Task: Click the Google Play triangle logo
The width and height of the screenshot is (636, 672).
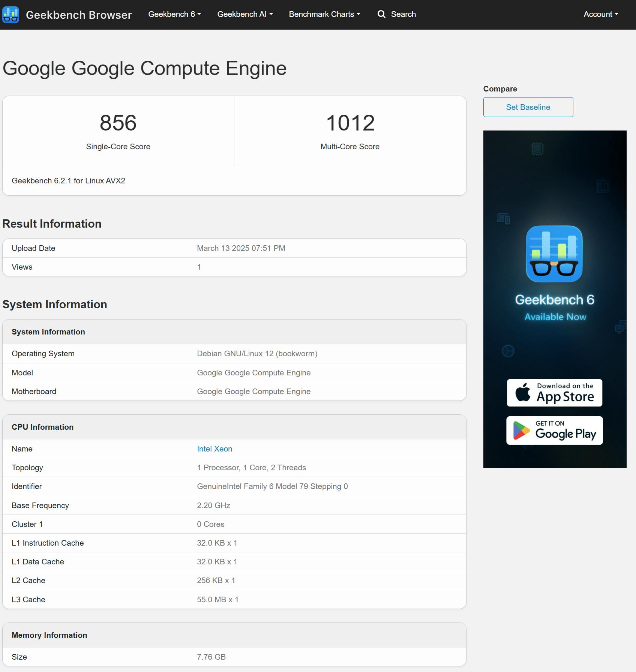Action: point(521,430)
